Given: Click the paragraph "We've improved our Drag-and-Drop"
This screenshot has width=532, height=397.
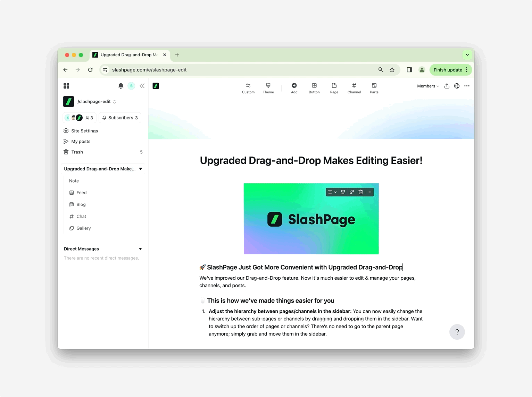Looking at the screenshot, I should pyautogui.click(x=308, y=282).
